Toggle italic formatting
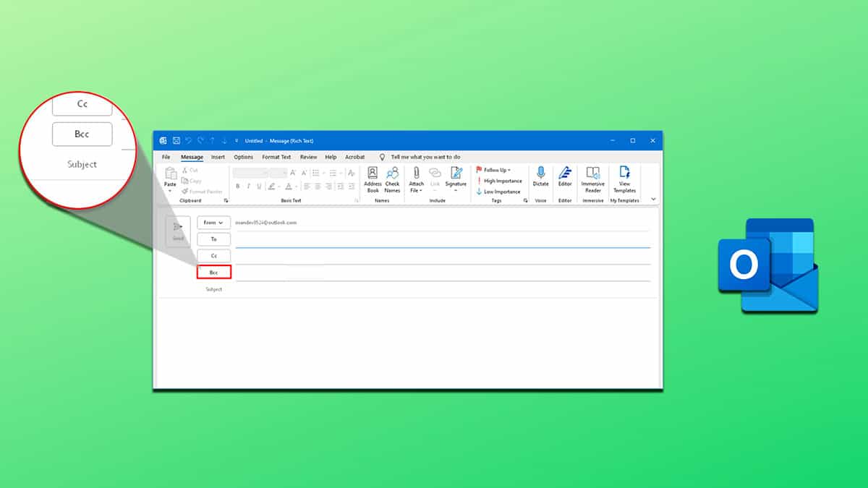 pos(248,185)
